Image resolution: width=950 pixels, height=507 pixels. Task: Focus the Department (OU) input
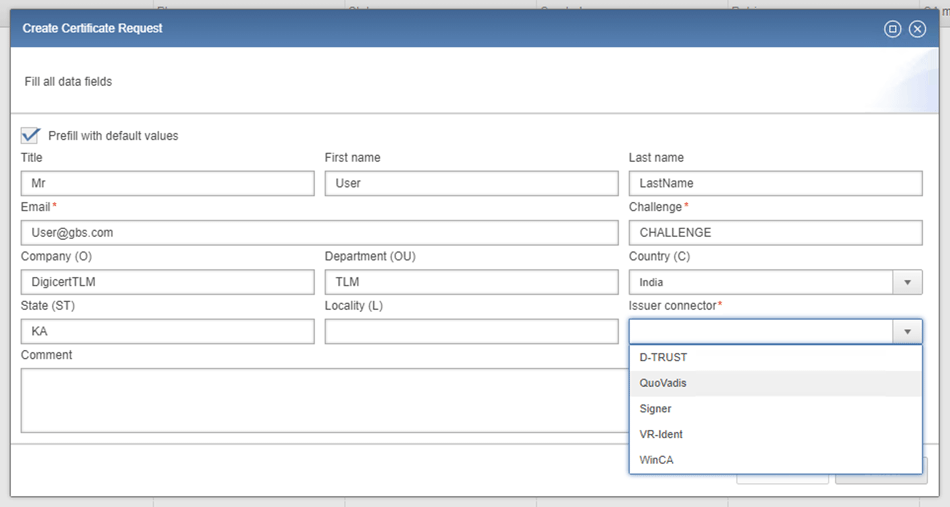[x=471, y=282]
